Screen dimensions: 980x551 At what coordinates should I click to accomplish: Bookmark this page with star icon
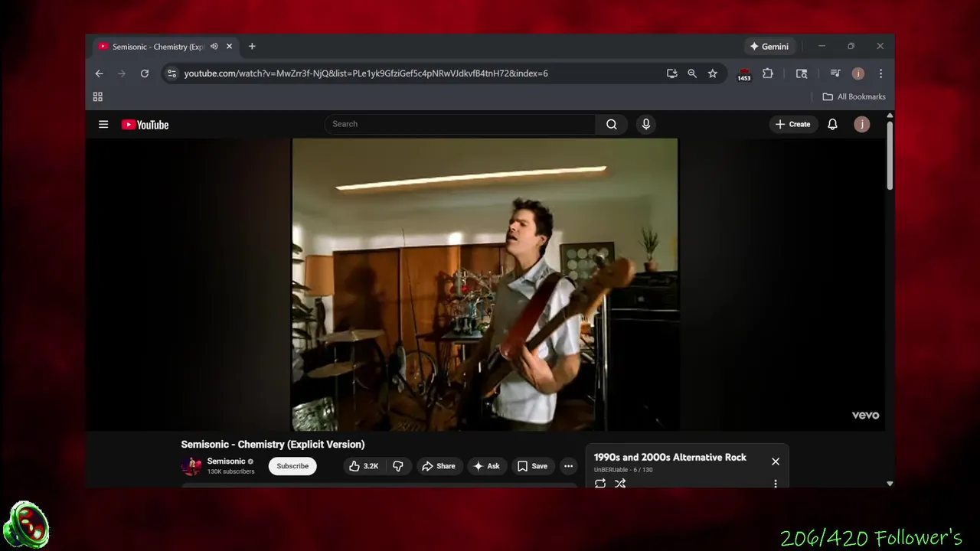pyautogui.click(x=713, y=73)
